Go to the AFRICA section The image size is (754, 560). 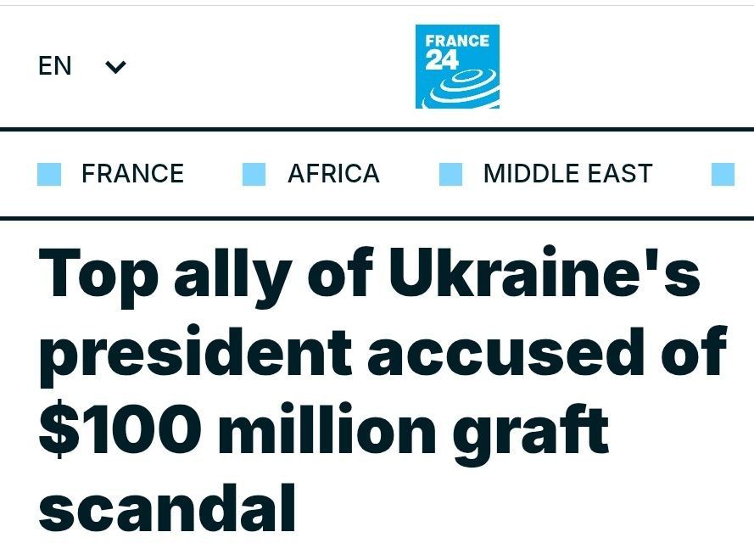(333, 174)
